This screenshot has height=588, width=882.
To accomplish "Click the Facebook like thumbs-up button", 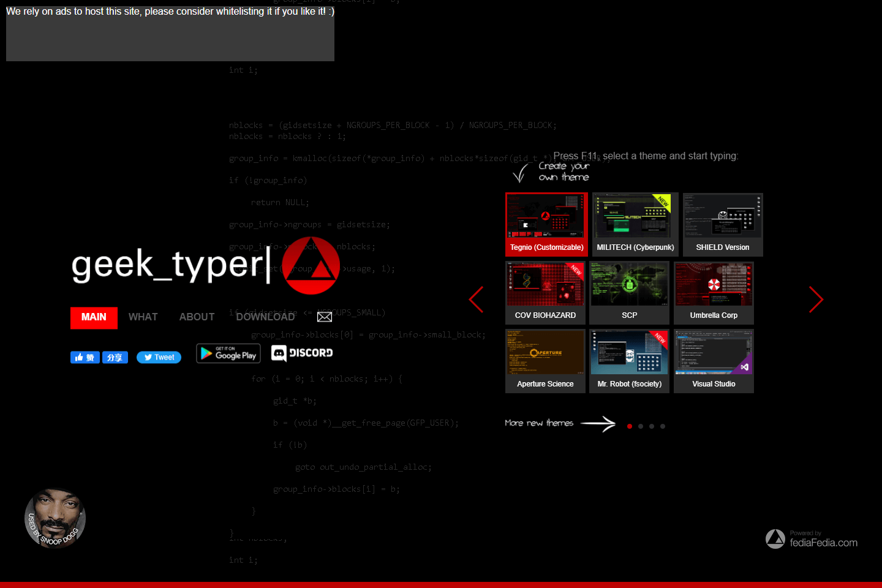I will pyautogui.click(x=85, y=358).
